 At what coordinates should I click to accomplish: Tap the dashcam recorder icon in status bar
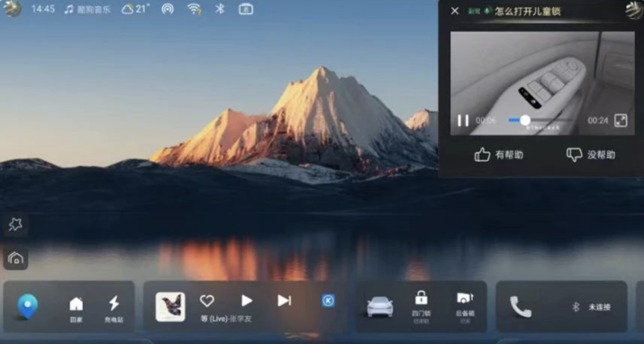pyautogui.click(x=246, y=9)
